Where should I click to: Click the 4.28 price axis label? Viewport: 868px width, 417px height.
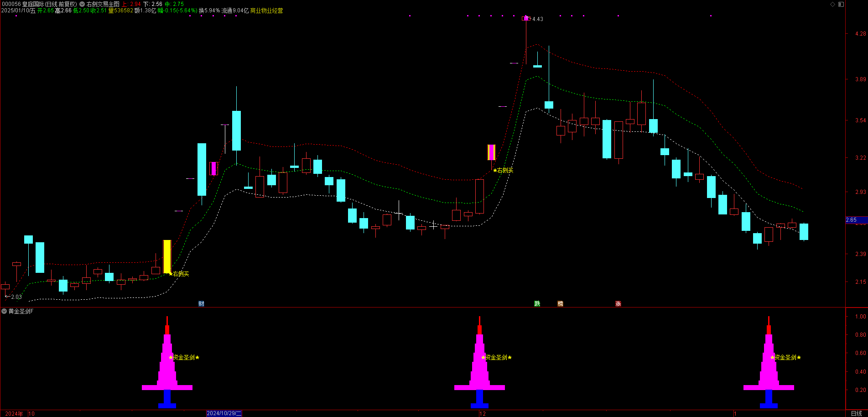point(861,34)
